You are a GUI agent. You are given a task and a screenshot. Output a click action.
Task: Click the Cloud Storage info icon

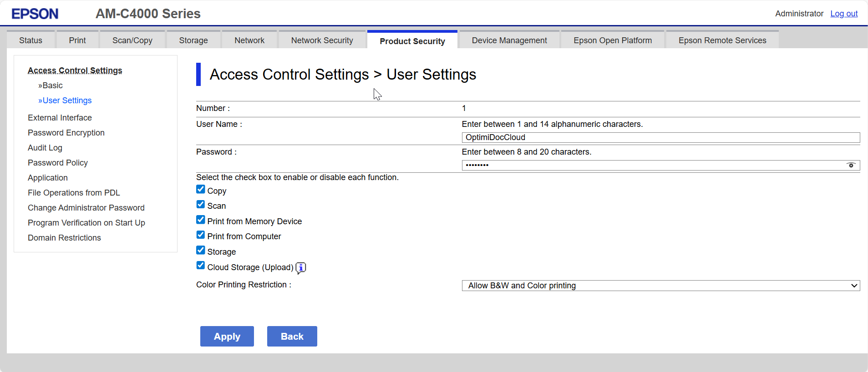[x=301, y=268]
